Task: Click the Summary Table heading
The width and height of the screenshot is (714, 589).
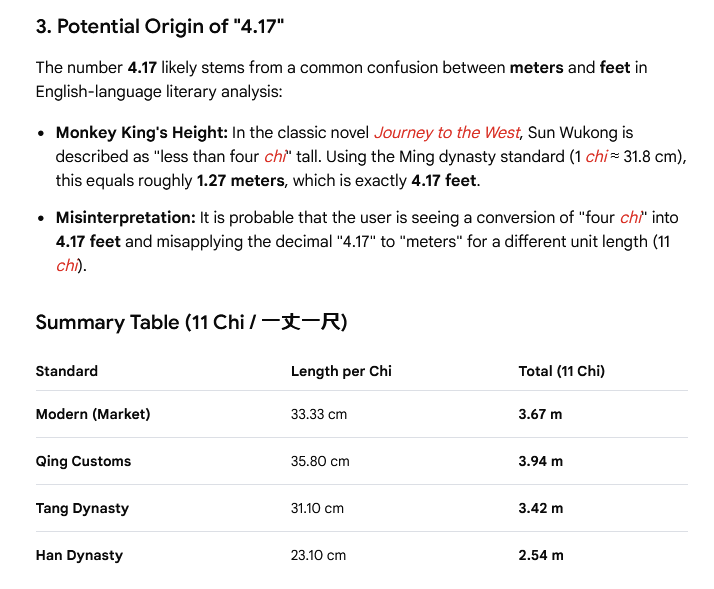Action: [x=191, y=322]
